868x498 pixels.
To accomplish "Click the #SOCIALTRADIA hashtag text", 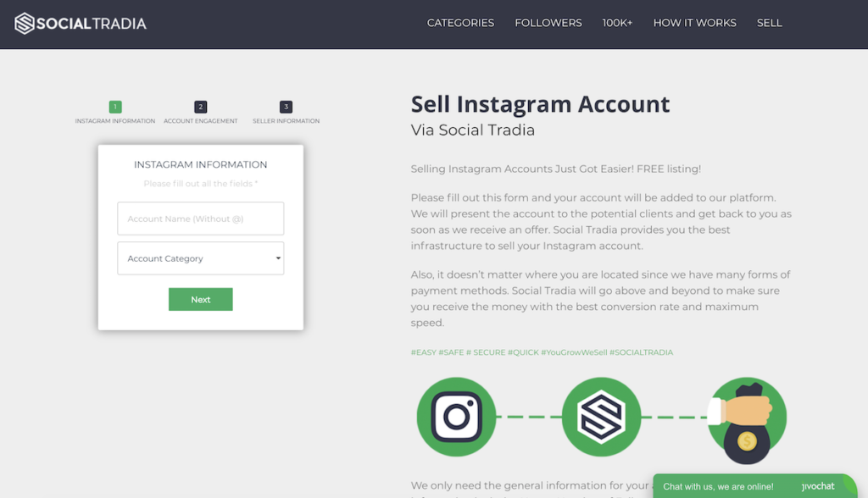I will pyautogui.click(x=641, y=352).
